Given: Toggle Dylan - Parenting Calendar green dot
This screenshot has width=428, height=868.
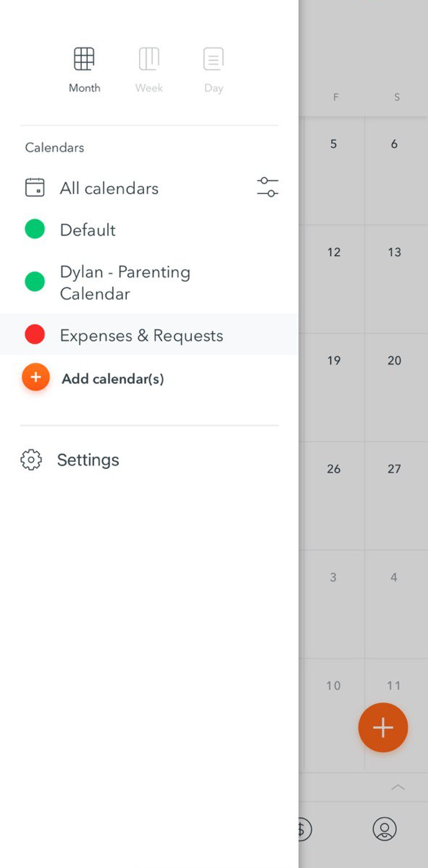Looking at the screenshot, I should [35, 282].
